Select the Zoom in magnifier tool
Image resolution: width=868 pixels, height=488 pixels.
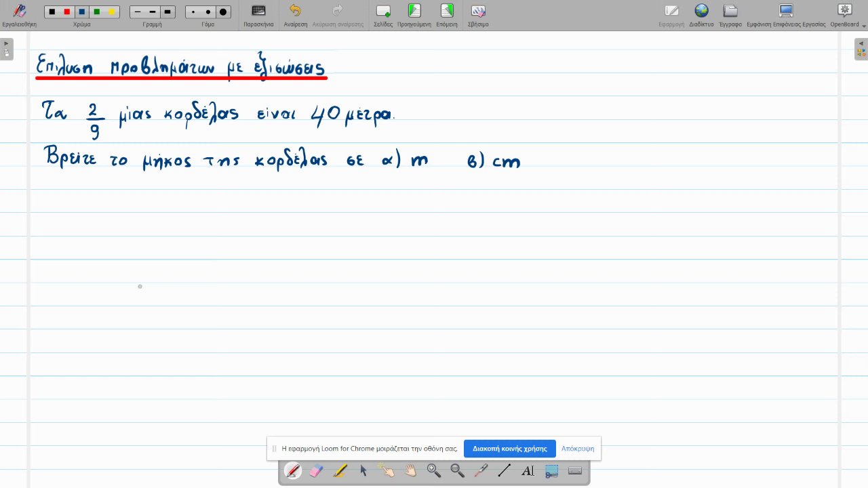(434, 470)
